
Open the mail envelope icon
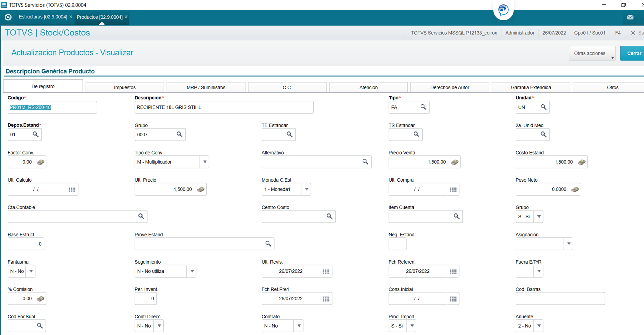[630, 17]
